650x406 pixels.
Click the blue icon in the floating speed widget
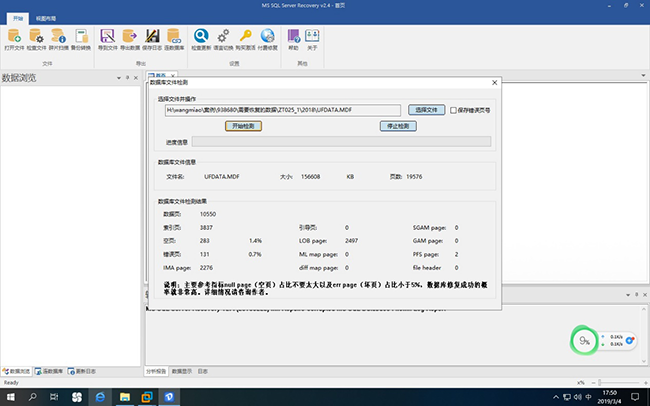(630, 340)
